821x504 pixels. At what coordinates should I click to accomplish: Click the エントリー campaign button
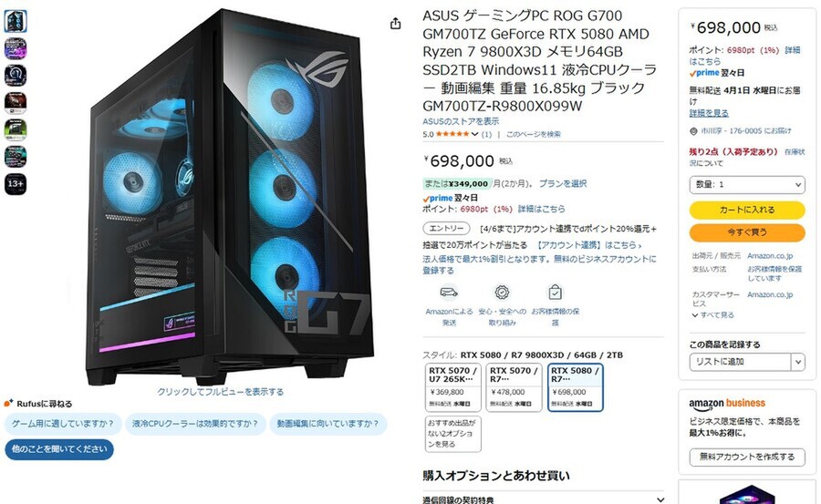click(x=447, y=228)
